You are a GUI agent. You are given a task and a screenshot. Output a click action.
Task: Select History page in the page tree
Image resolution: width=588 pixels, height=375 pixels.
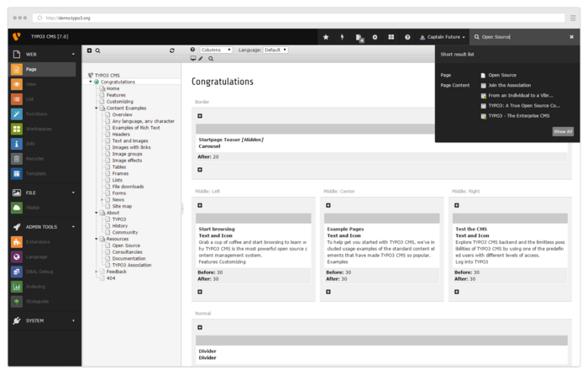click(x=119, y=225)
